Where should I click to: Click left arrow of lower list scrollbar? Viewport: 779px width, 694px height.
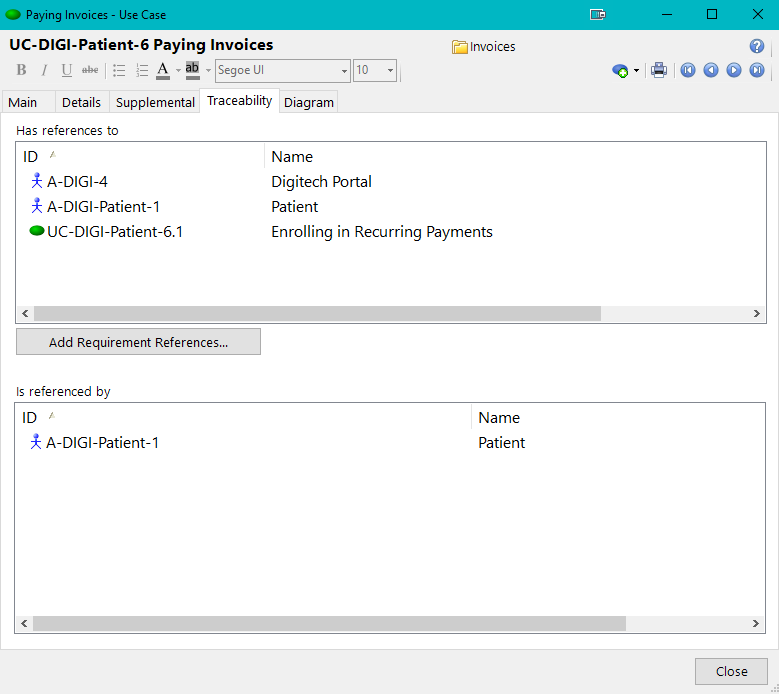tap(24, 623)
